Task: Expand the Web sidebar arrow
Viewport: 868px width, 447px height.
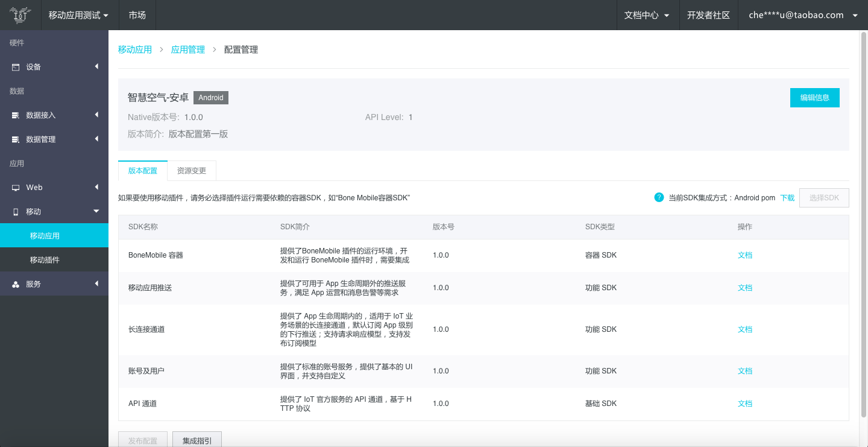Action: pyautogui.click(x=96, y=187)
